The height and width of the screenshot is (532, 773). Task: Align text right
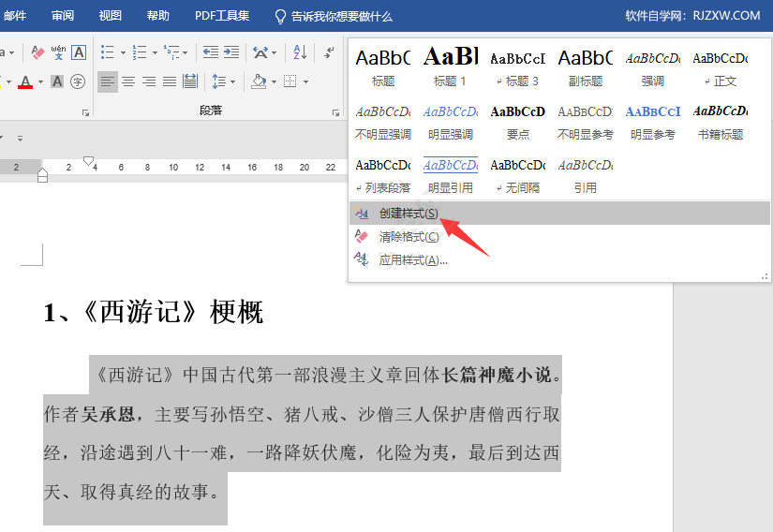149,81
